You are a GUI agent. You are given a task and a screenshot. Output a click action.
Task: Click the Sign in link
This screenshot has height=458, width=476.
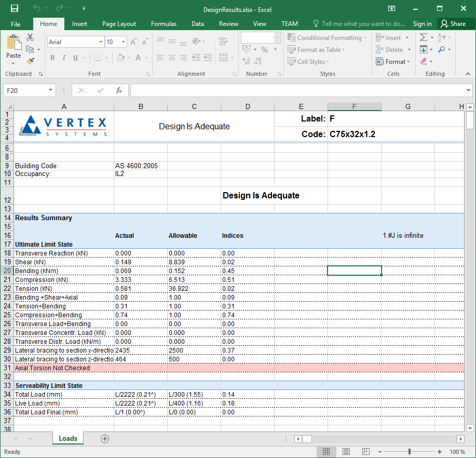tap(422, 24)
